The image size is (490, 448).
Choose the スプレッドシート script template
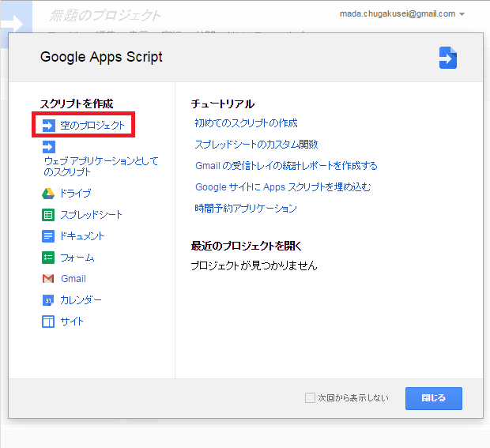[x=91, y=215]
